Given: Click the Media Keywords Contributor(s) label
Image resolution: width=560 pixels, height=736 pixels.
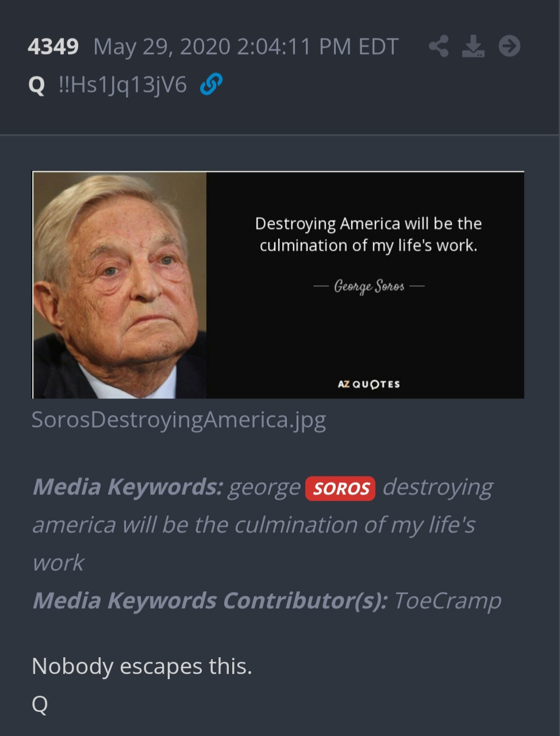Looking at the screenshot, I should [210, 600].
